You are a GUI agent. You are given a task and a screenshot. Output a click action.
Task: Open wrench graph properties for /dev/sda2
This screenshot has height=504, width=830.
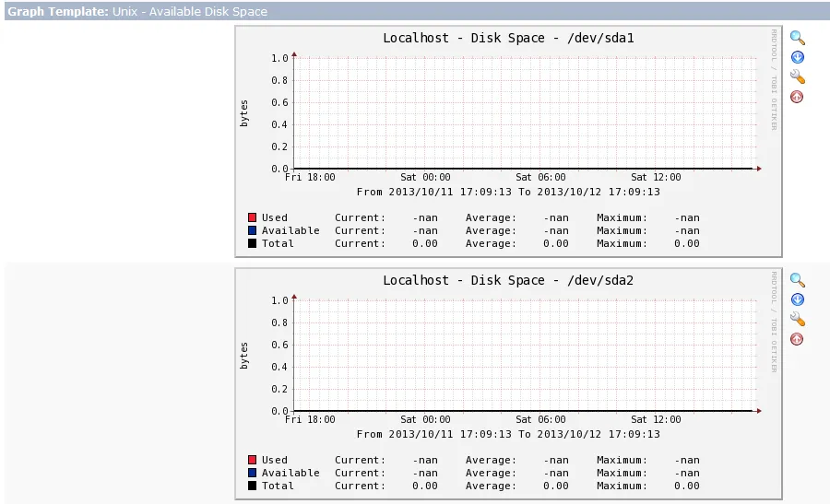coord(797,319)
